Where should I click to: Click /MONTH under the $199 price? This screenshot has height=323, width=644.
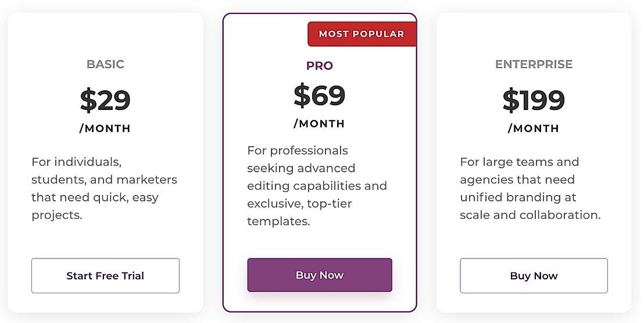pyautogui.click(x=534, y=129)
